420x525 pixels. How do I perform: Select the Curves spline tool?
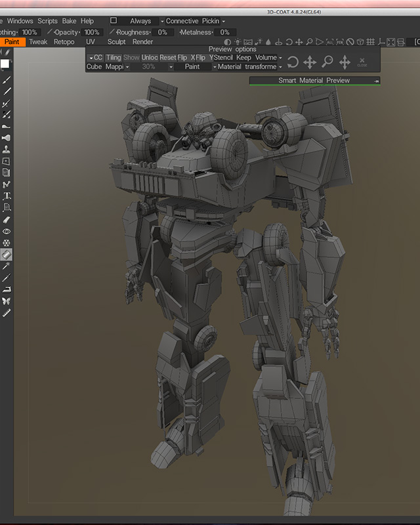7,184
